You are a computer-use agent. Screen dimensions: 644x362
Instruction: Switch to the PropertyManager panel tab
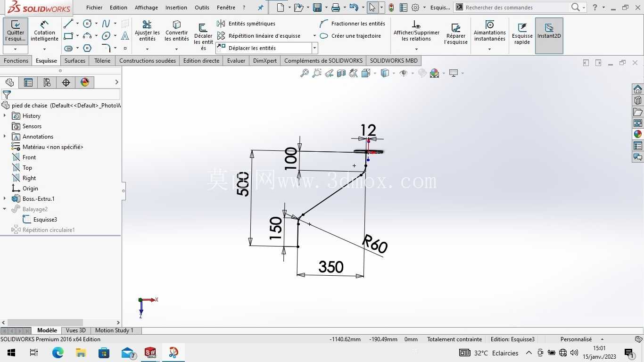[x=28, y=82]
